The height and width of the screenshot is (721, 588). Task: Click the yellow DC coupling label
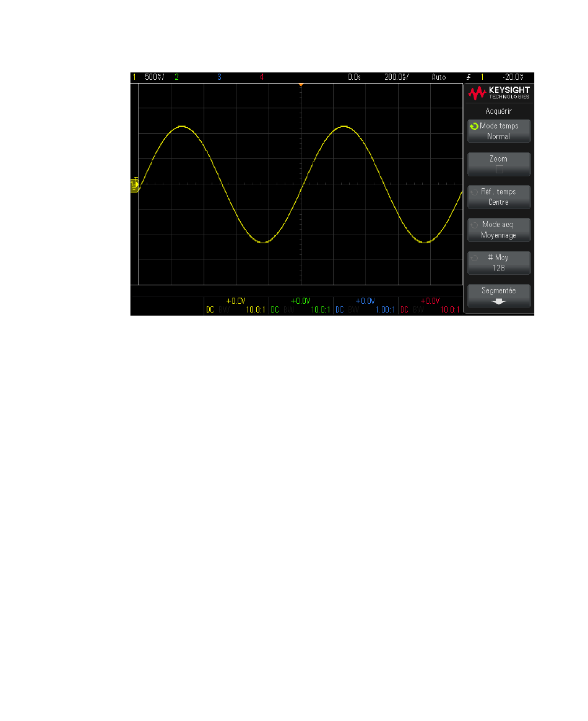(x=210, y=310)
